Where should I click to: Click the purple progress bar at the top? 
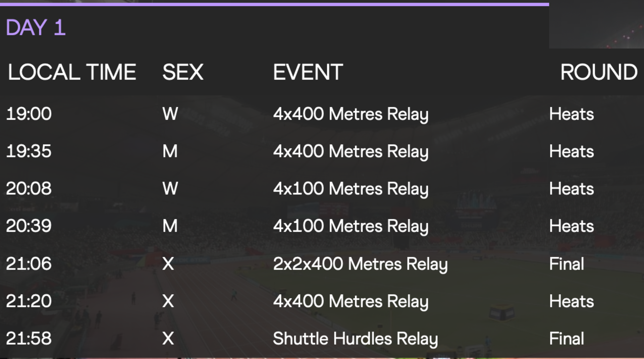coord(274,4)
